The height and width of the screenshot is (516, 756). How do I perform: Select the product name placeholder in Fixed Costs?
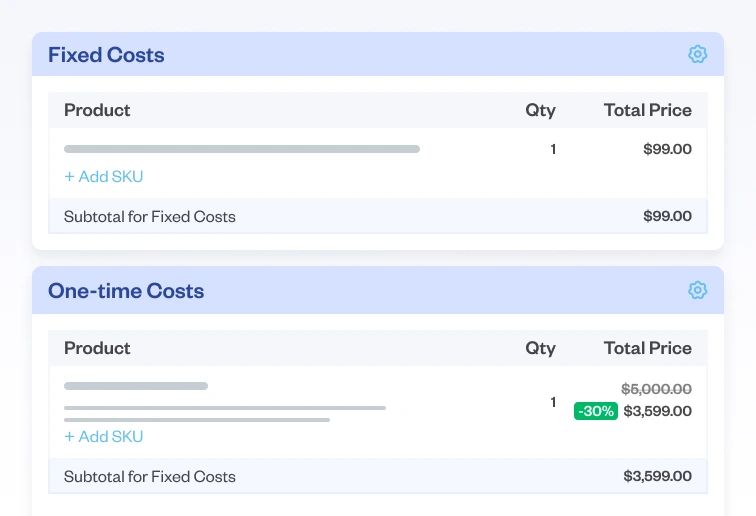242,149
